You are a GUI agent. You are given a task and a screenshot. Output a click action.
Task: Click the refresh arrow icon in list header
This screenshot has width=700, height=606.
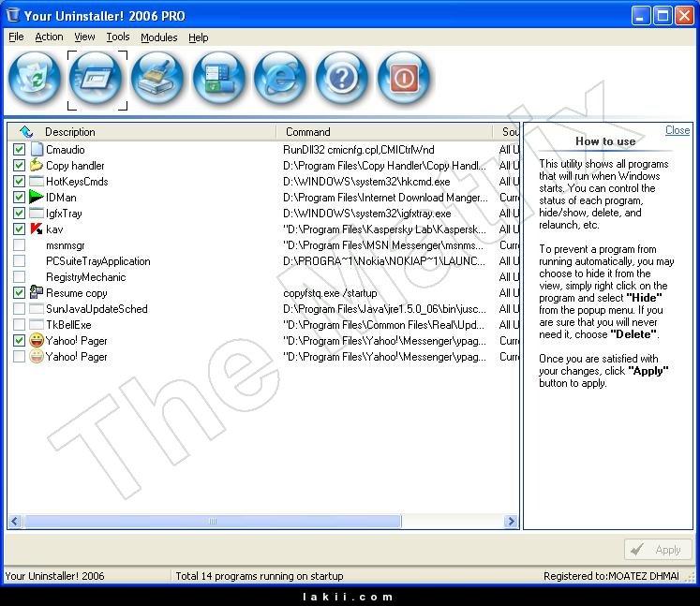(26, 132)
